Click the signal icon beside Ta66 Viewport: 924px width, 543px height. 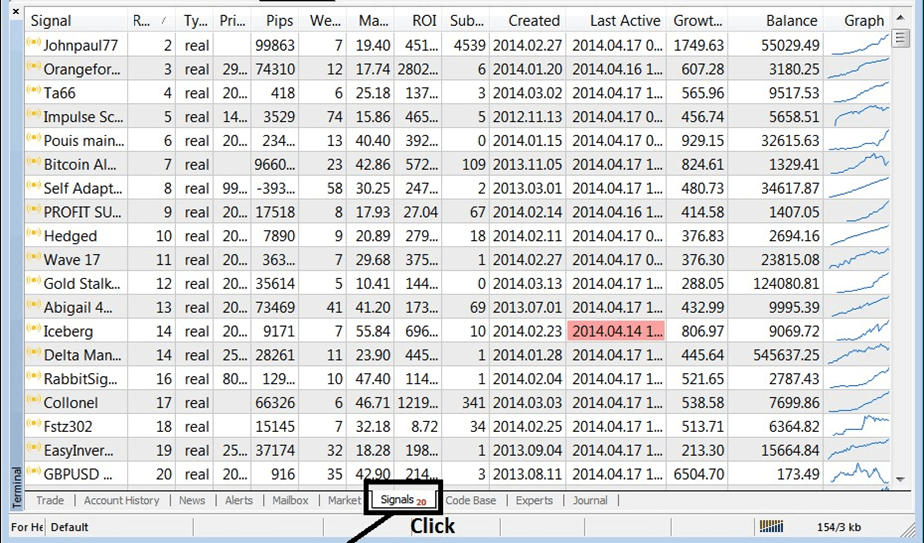33,91
